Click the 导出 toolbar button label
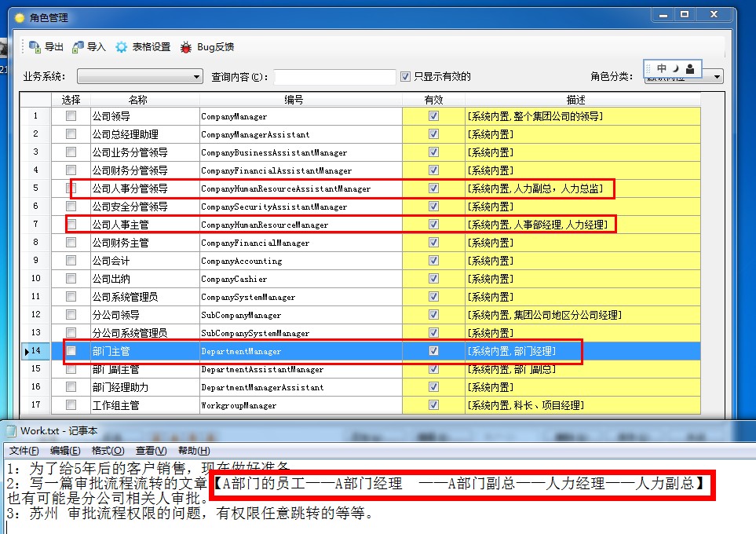The image size is (756, 534). (54, 47)
